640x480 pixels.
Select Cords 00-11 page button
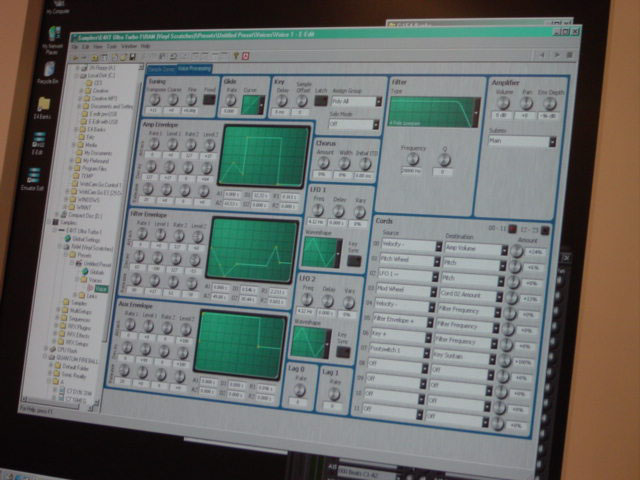click(x=512, y=229)
